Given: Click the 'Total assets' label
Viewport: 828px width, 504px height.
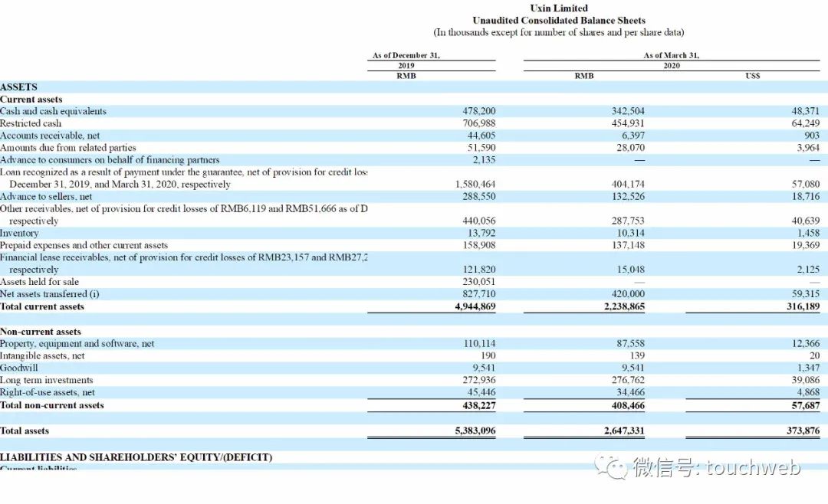Looking at the screenshot, I should tap(25, 430).
